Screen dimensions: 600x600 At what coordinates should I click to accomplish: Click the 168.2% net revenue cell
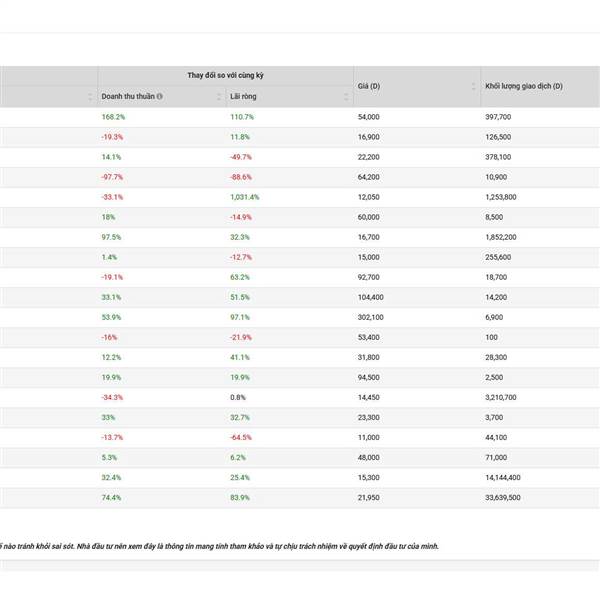113,117
